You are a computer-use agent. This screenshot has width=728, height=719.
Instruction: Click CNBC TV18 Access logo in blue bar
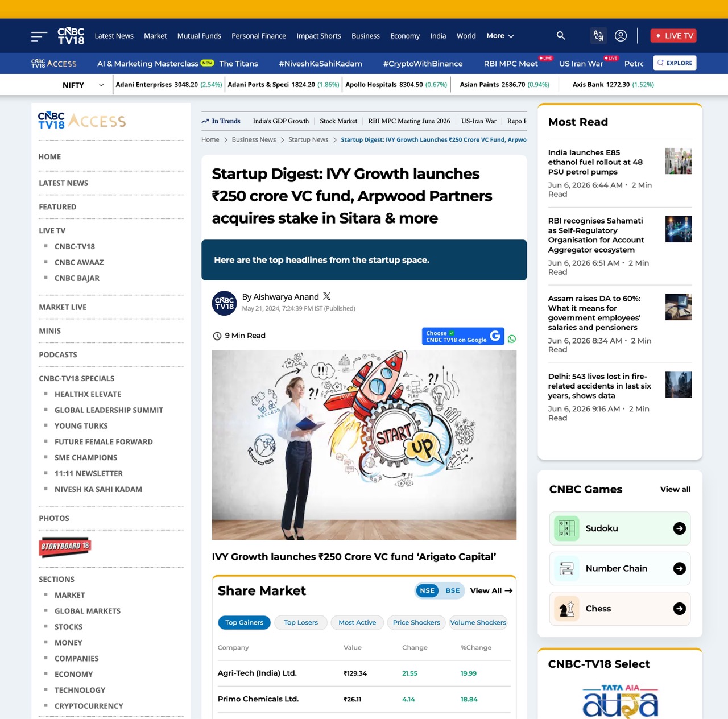coord(53,63)
